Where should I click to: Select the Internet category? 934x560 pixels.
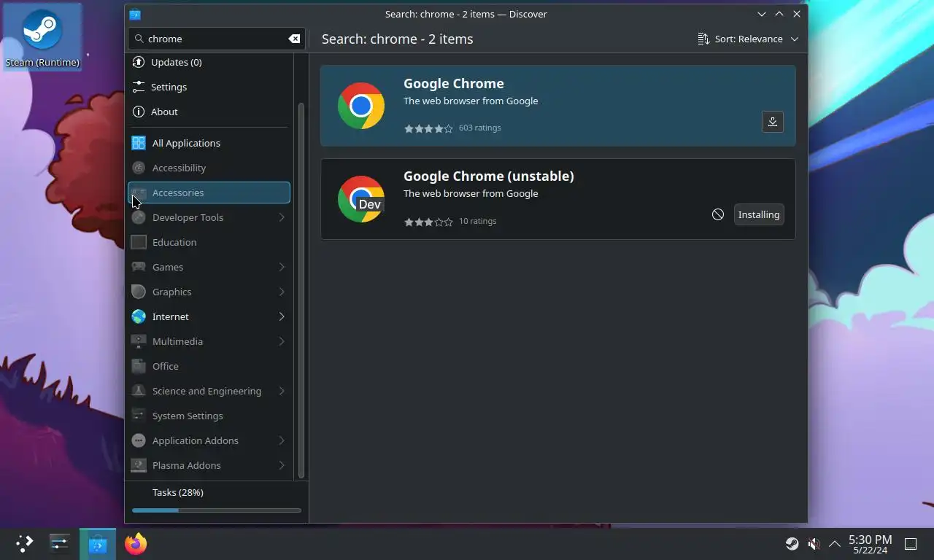tap(210, 316)
